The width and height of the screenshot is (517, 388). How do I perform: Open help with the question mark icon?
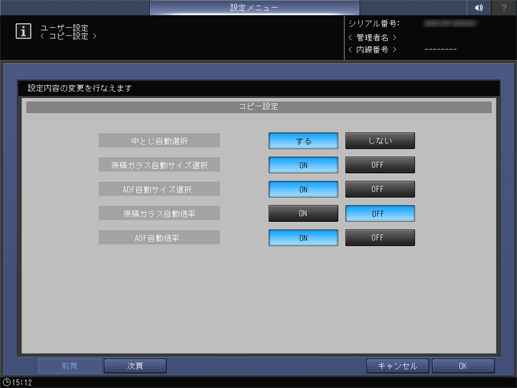tap(504, 7)
